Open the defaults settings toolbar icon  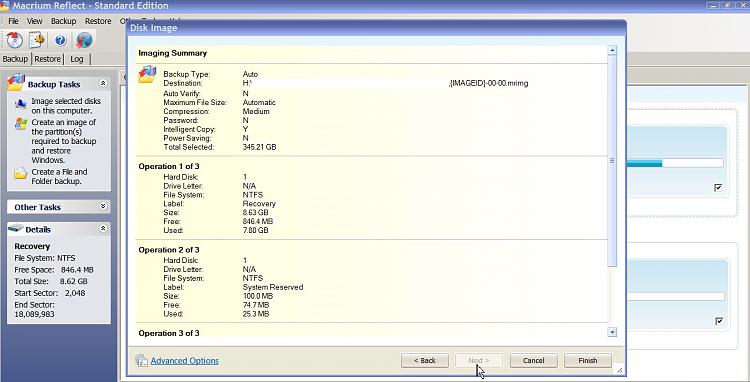37,40
